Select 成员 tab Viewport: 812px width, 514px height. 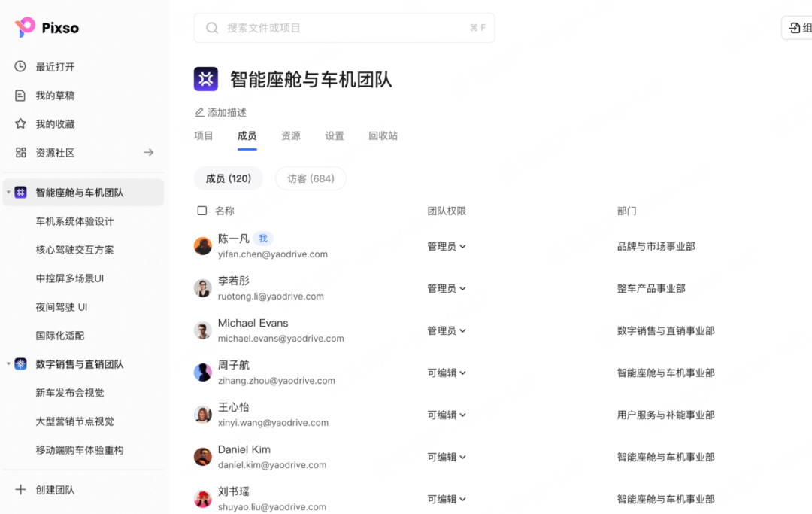247,135
